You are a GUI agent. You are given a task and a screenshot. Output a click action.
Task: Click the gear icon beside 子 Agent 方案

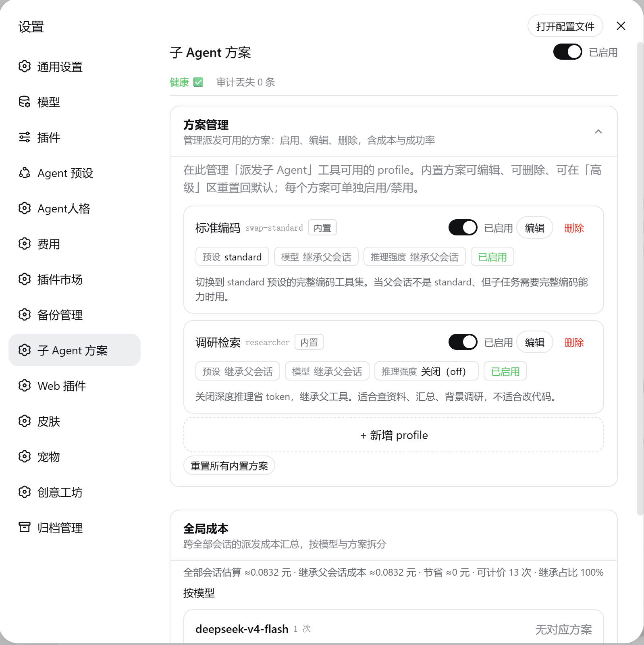coord(25,350)
